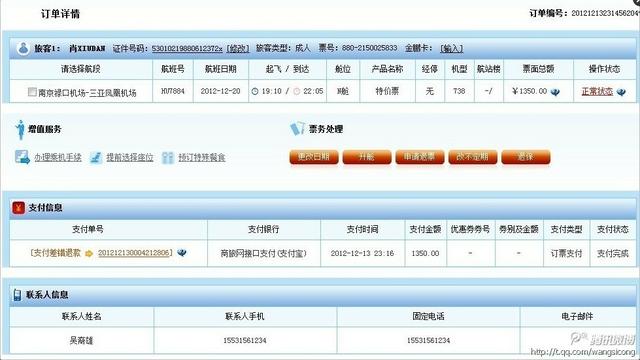The width and height of the screenshot is (640, 360).
Task: Click the [输入] link after 金鹏卡
Action: pyautogui.click(x=451, y=48)
